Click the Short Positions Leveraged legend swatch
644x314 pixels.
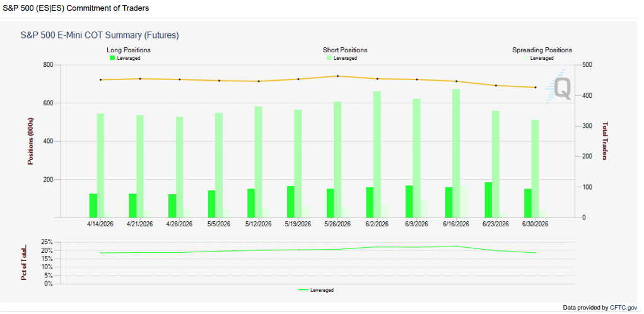pos(329,58)
